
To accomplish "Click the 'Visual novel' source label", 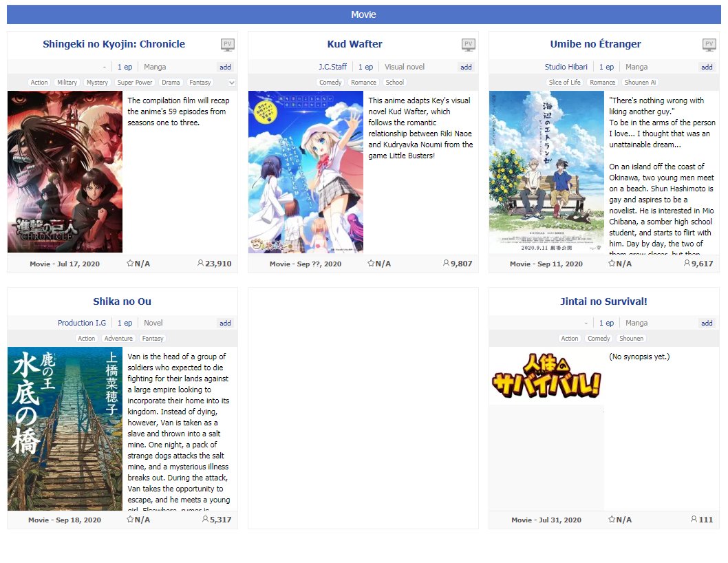I will 405,67.
